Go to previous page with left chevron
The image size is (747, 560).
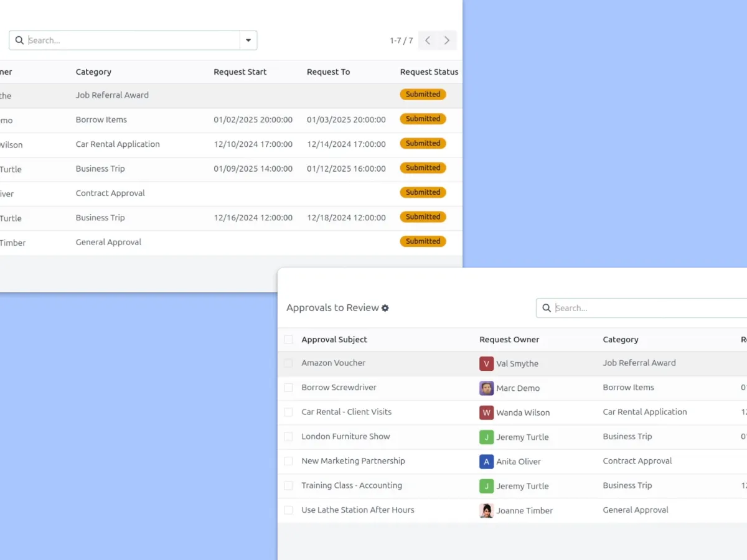pyautogui.click(x=428, y=40)
